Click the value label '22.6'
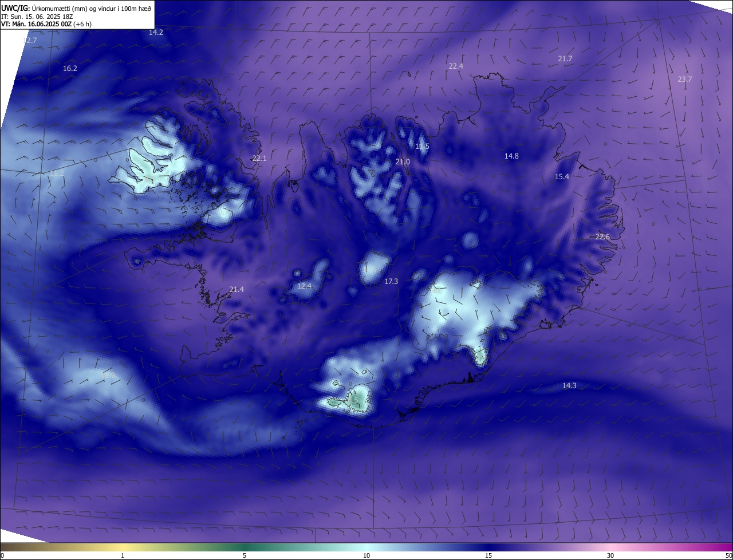 coord(603,237)
